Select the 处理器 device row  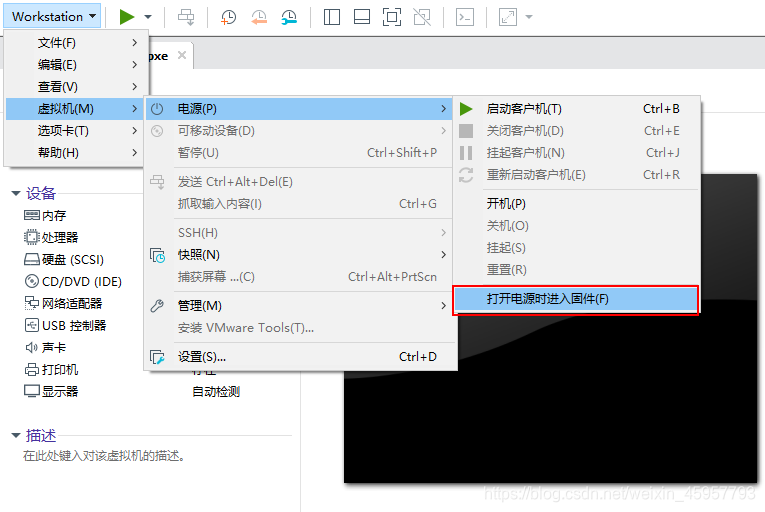[x=51, y=237]
